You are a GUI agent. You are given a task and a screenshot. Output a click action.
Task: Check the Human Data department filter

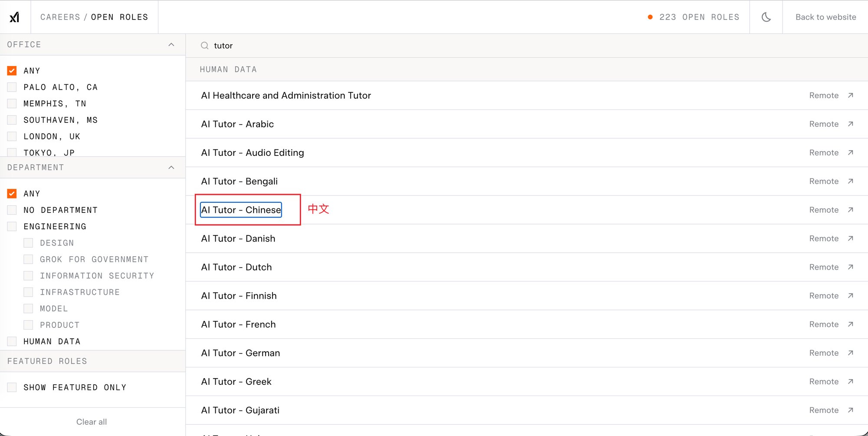click(12, 341)
